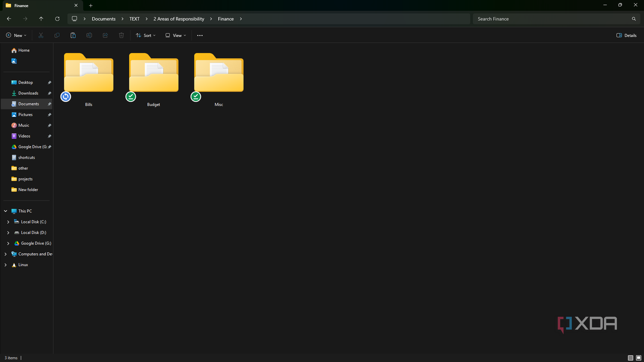Select the Misc folder
The width and height of the screenshot is (644, 362).
[219, 80]
